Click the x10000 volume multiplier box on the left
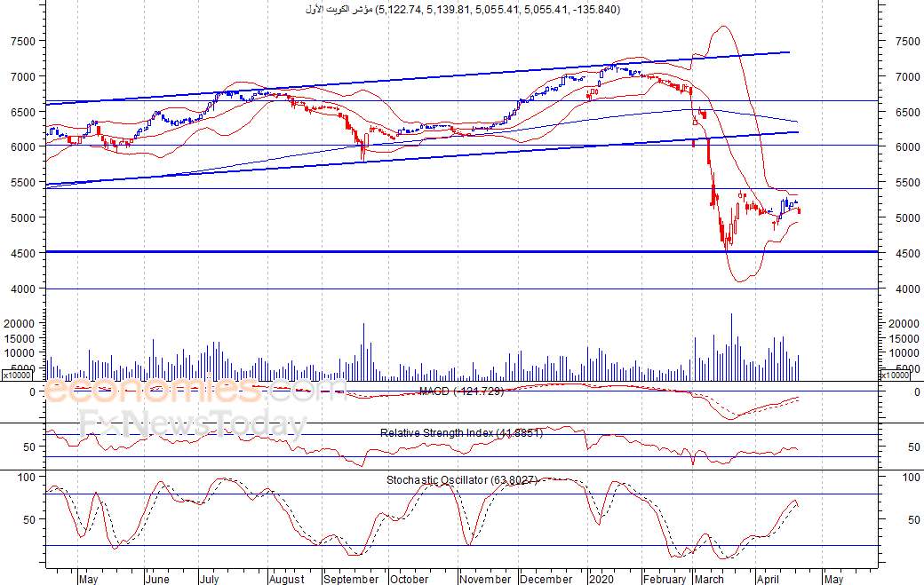The height and width of the screenshot is (585, 924). coord(17,375)
